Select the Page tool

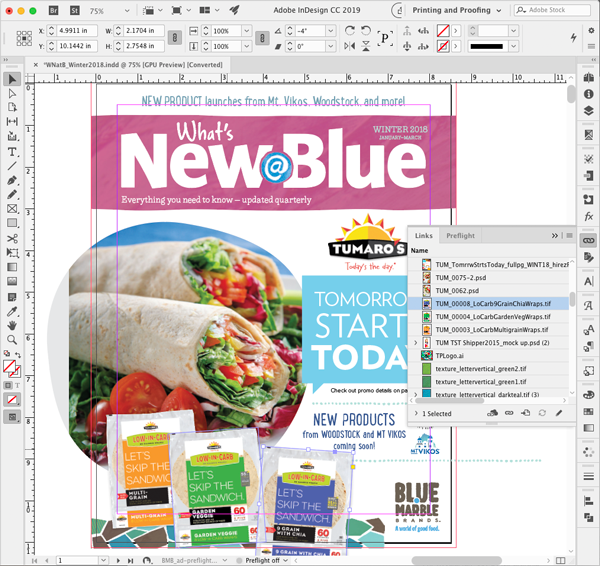tap(12, 108)
